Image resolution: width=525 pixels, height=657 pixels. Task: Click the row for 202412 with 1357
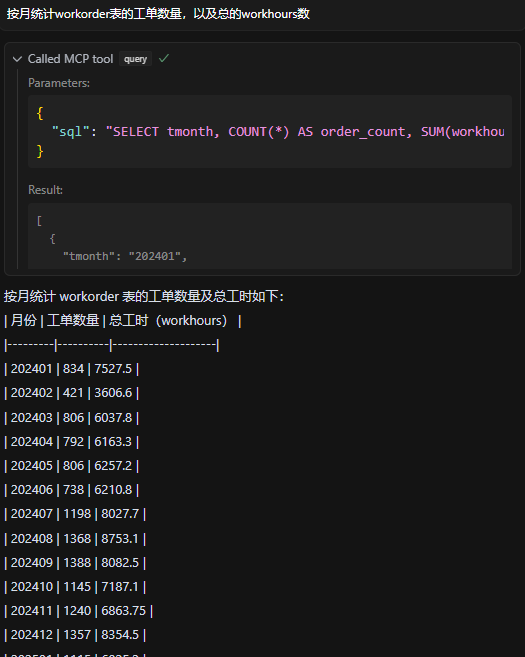pos(75,634)
